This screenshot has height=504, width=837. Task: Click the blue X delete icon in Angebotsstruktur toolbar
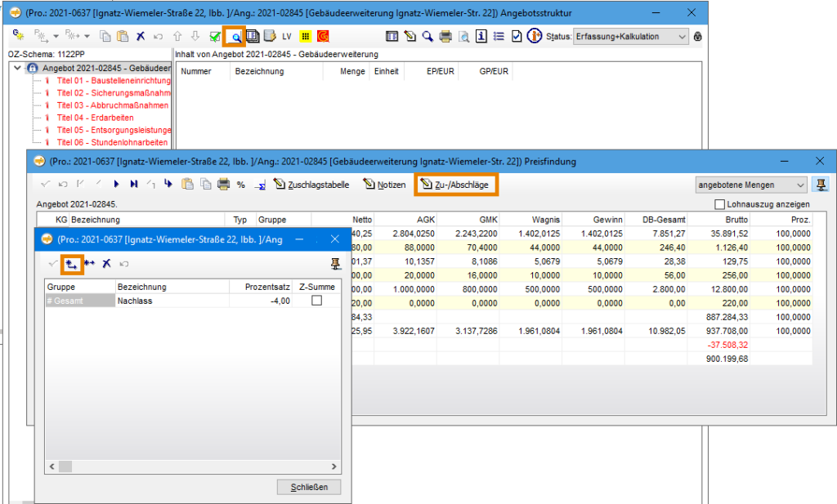(141, 36)
